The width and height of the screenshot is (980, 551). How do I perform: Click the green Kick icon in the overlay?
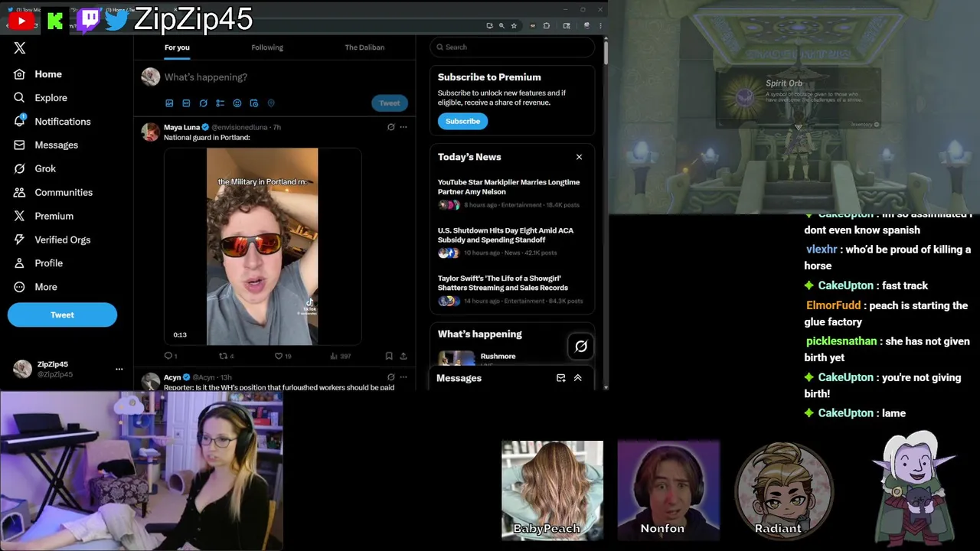point(54,20)
